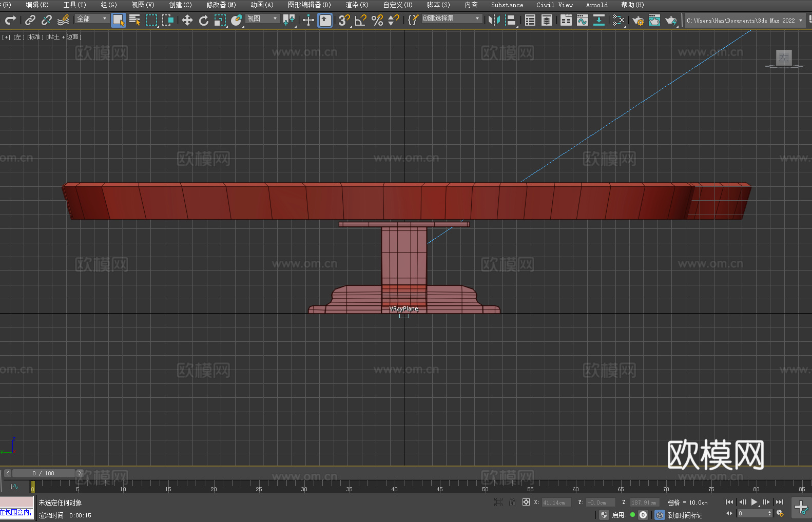
Task: Open the 修改器(M) menu
Action: click(x=221, y=5)
